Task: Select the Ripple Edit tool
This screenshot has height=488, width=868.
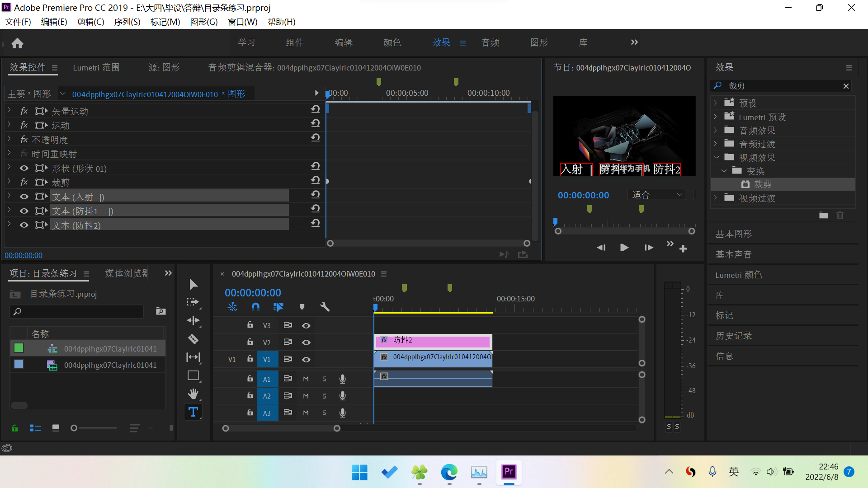Action: pyautogui.click(x=193, y=320)
